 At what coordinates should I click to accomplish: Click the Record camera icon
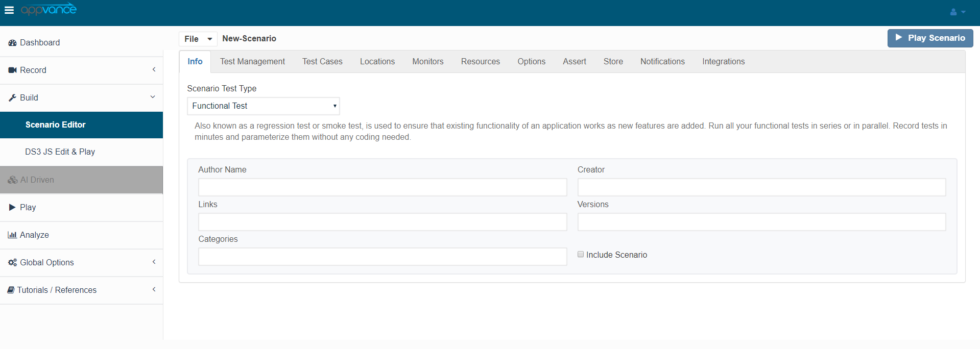click(12, 70)
